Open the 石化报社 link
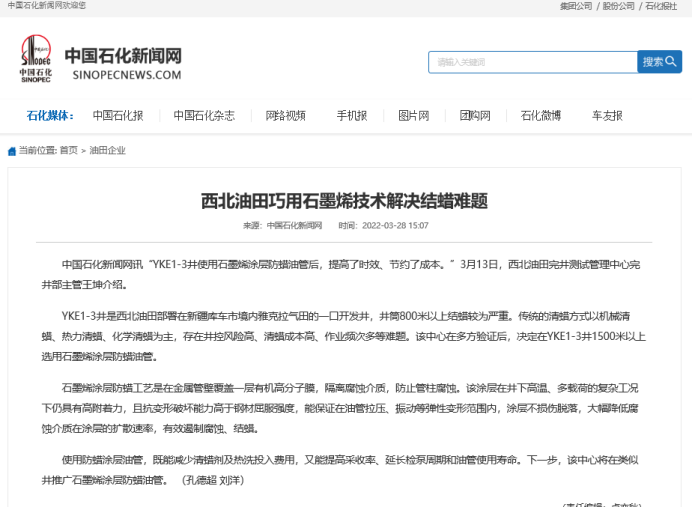 (661, 6)
